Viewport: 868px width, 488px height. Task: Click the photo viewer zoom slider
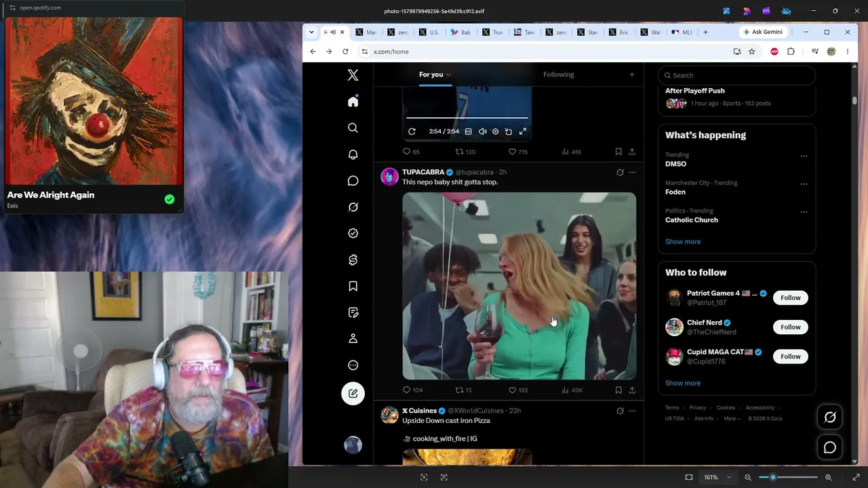click(789, 477)
